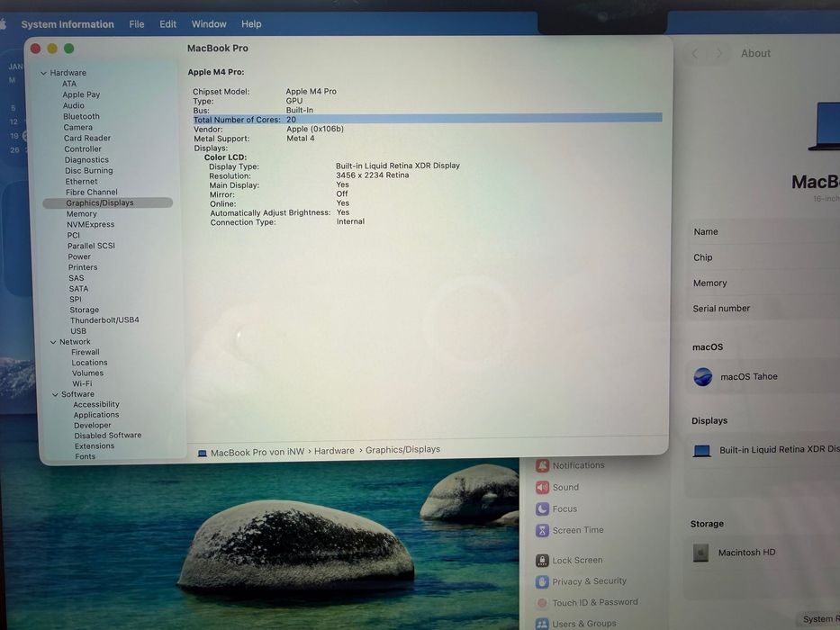Select SPI in the sidebar
Viewport: 840px width, 630px height.
tap(76, 299)
